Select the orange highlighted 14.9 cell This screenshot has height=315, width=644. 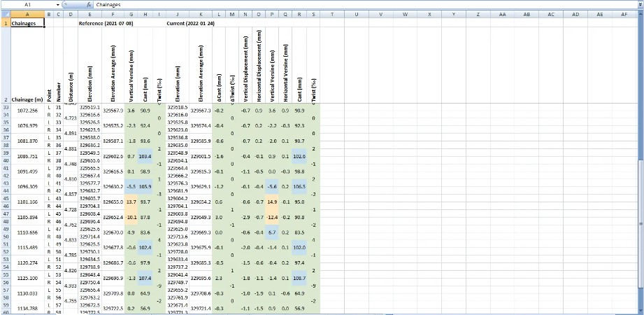point(273,202)
